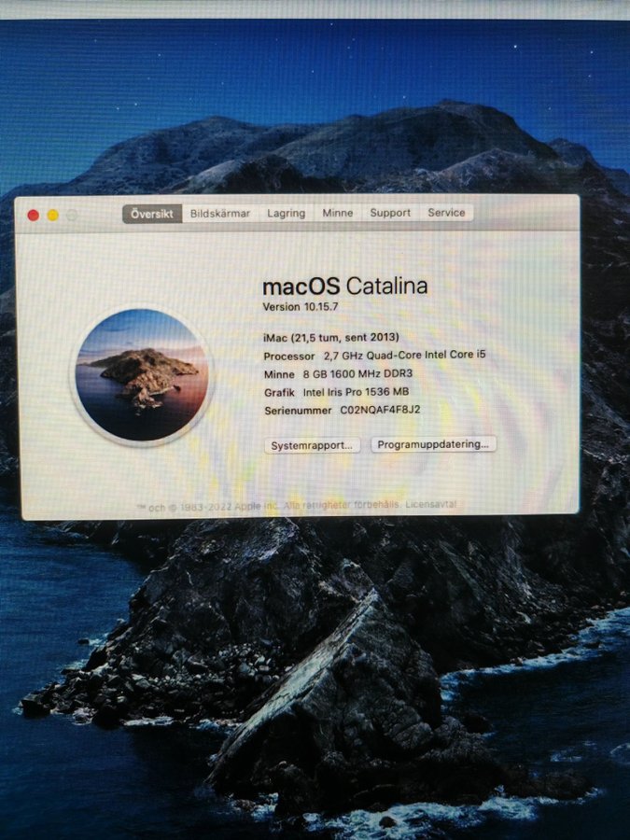Minimize window with the yellow button
This screenshot has height=840, width=630.
pyautogui.click(x=53, y=216)
